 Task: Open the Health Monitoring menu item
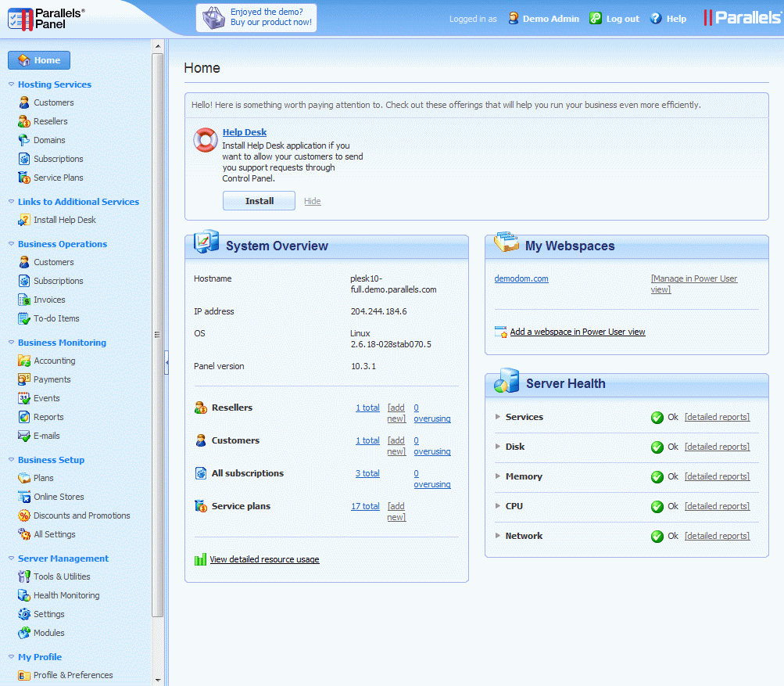[66, 595]
